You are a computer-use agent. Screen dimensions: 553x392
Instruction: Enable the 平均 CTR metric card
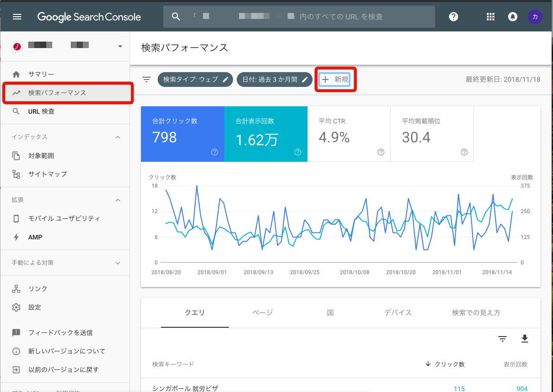point(349,134)
